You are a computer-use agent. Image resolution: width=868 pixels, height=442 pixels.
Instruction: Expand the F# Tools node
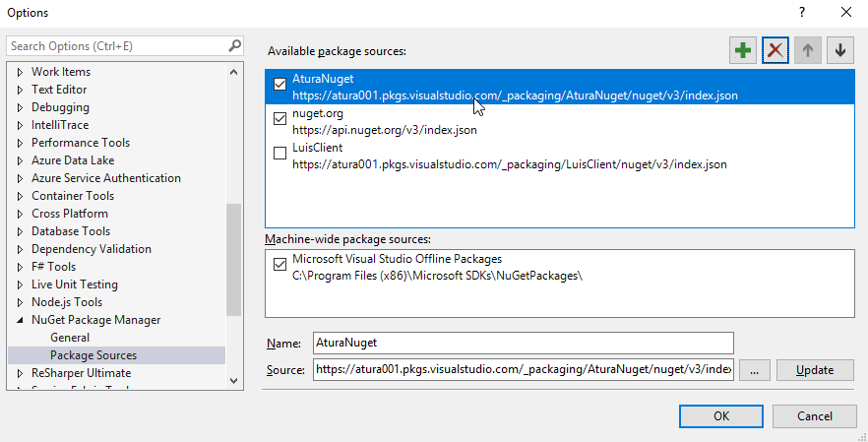pyautogui.click(x=20, y=267)
